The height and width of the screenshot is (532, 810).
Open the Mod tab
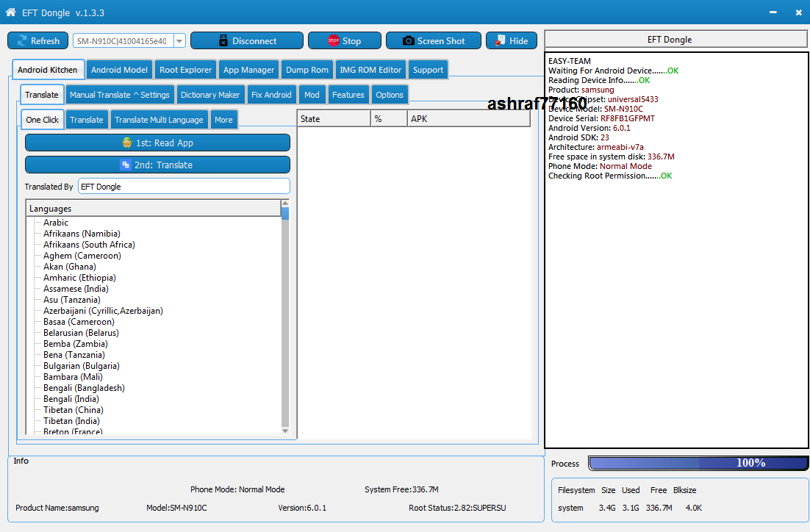312,95
